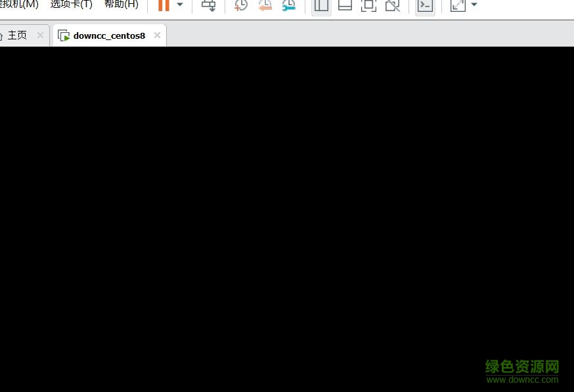Toggle the thumbnail bar view
Viewport: 574px width, 392px height.
point(345,5)
